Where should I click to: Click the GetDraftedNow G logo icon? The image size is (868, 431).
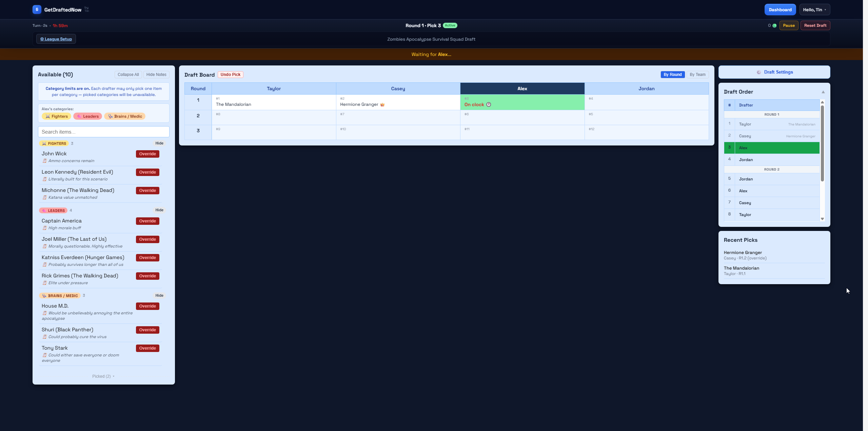click(37, 9)
